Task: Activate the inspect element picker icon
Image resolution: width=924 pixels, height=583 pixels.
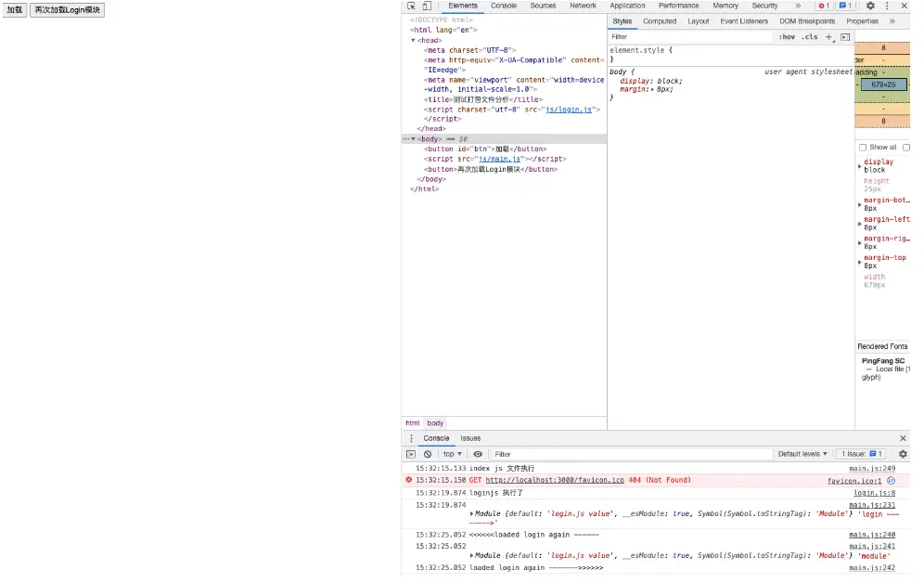Action: point(411,6)
